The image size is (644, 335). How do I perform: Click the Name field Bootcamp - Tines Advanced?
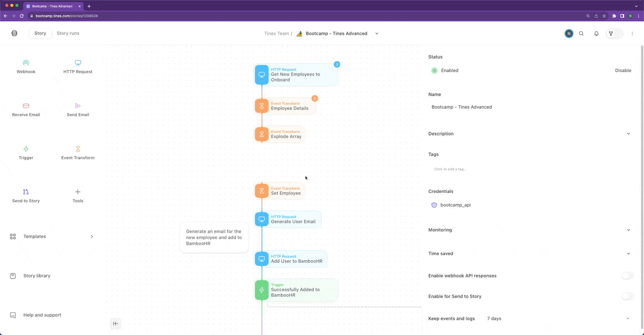tap(530, 107)
